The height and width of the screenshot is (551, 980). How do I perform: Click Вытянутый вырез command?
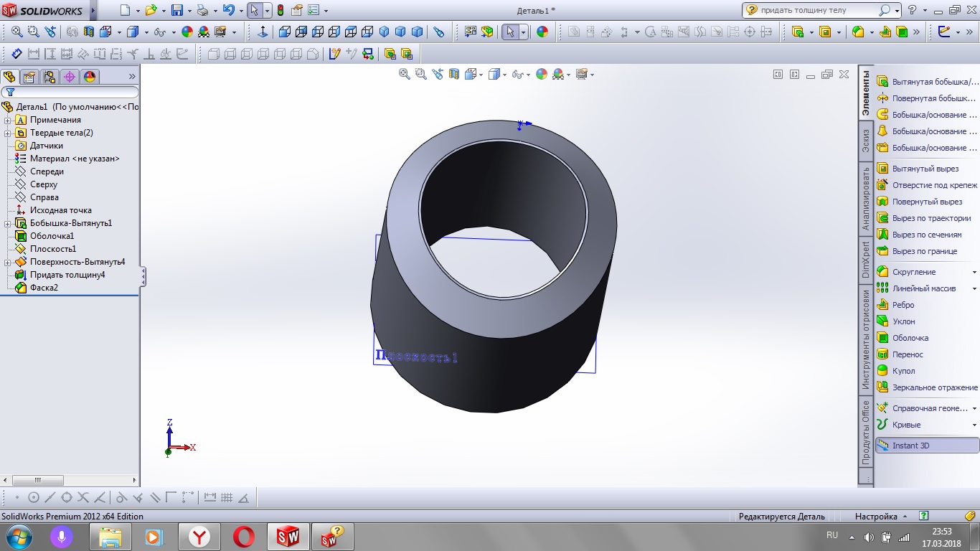pos(925,169)
